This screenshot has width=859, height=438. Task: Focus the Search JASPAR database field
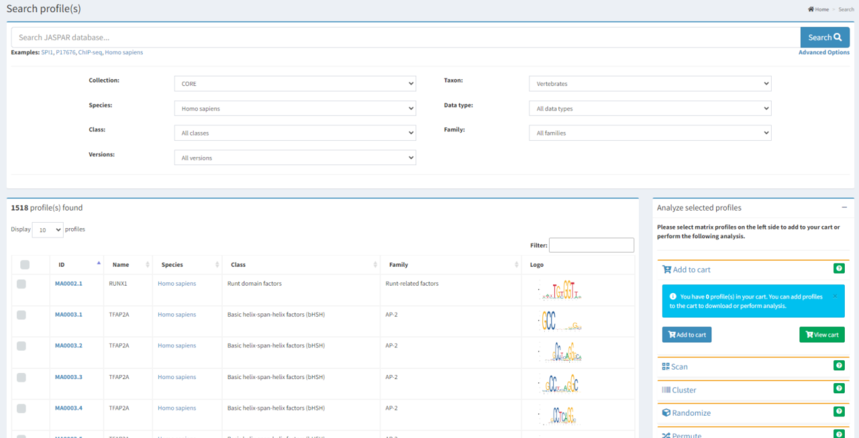[406, 37]
